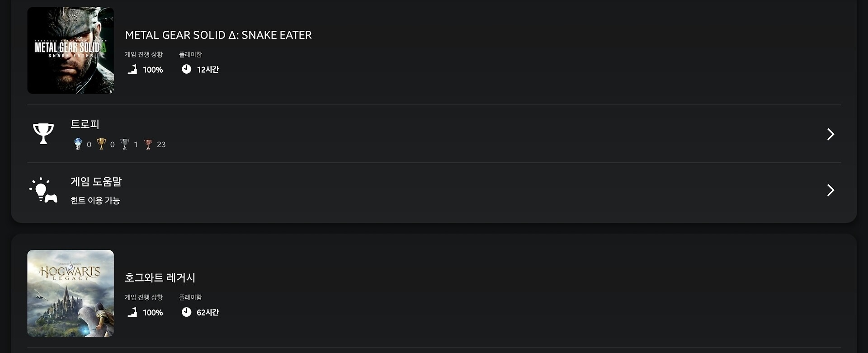Open the 게임 도움말 section label
This screenshot has width=868, height=353.
(96, 182)
